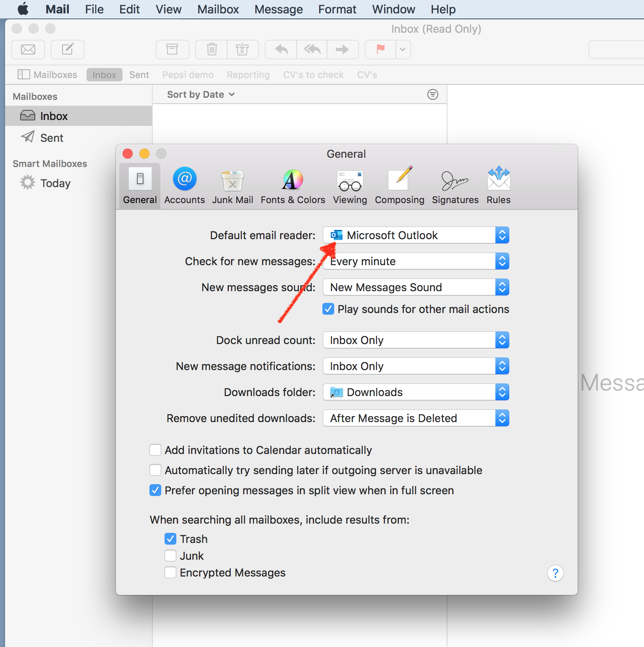
Task: Click the Junk mail toolbar icon
Action: (x=243, y=50)
